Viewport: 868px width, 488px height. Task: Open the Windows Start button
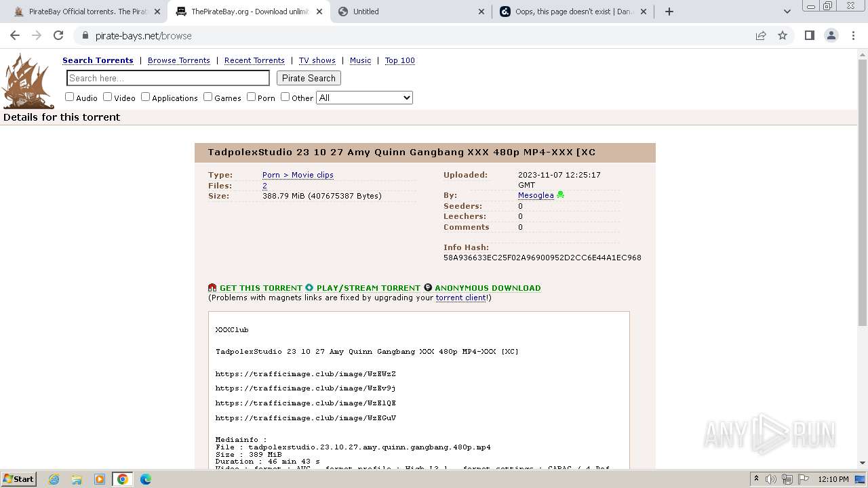tap(18, 479)
